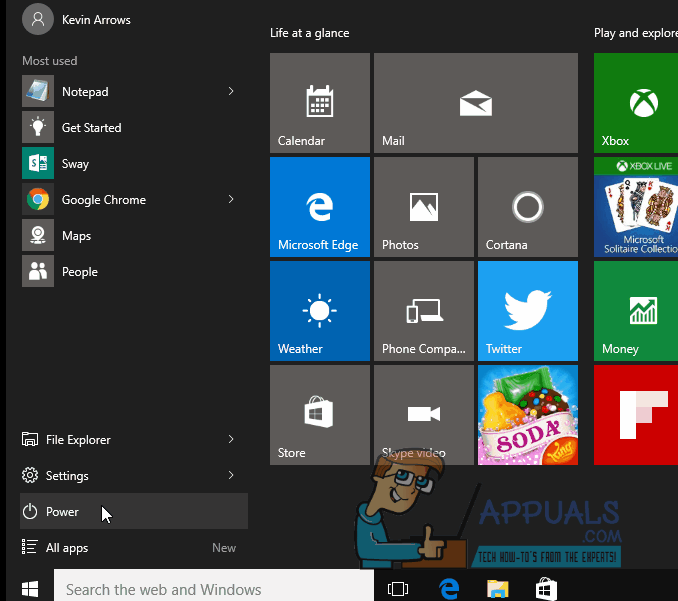The height and width of the screenshot is (601, 678).
Task: Expand File Explorer jump list arrow
Action: coord(231,439)
